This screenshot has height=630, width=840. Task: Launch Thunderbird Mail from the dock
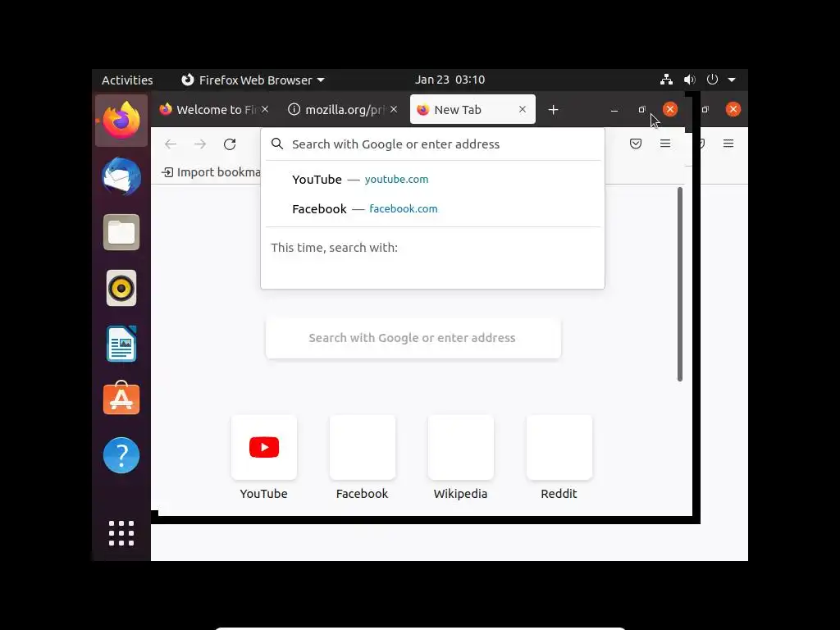(121, 177)
